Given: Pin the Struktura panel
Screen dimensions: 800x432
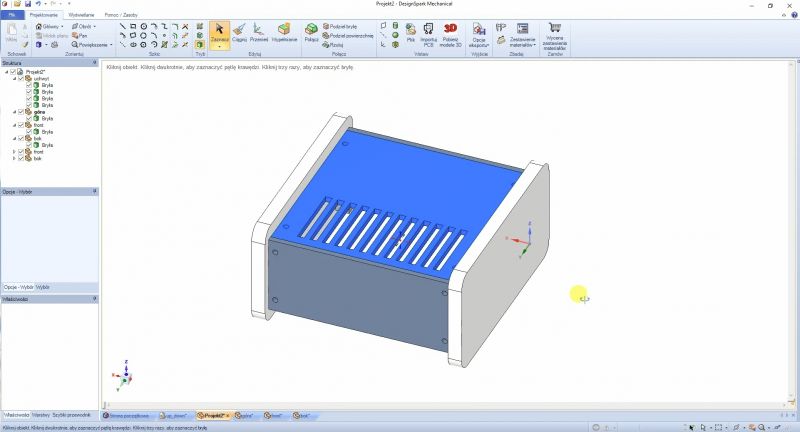Looking at the screenshot, I should (x=95, y=63).
